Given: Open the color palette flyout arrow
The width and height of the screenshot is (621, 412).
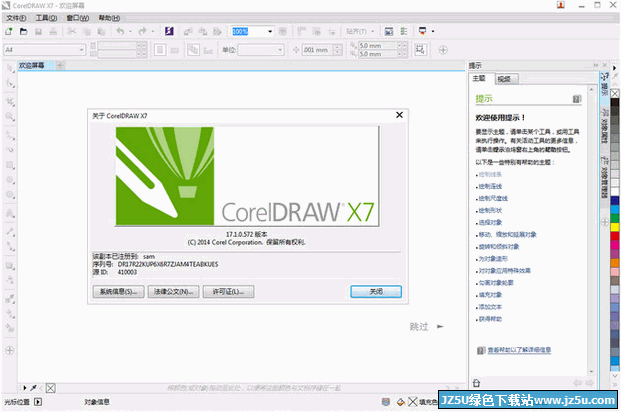Looking at the screenshot, I should pyautogui.click(x=614, y=68).
